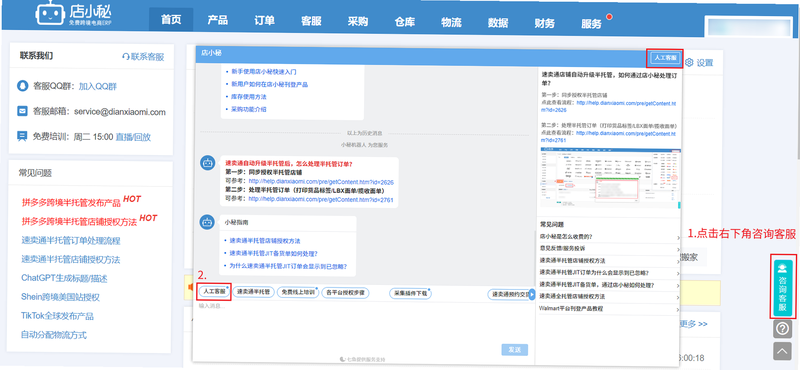Viewport: 800px width, 370px height.
Task: Click the 联系客服 headset link
Action: (143, 57)
